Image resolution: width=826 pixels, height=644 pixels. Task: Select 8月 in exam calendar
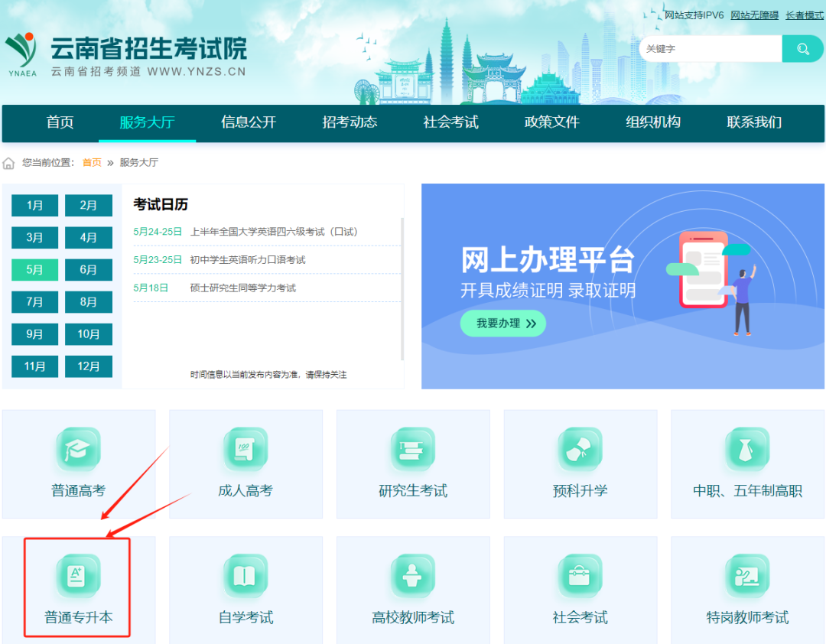coord(89,302)
